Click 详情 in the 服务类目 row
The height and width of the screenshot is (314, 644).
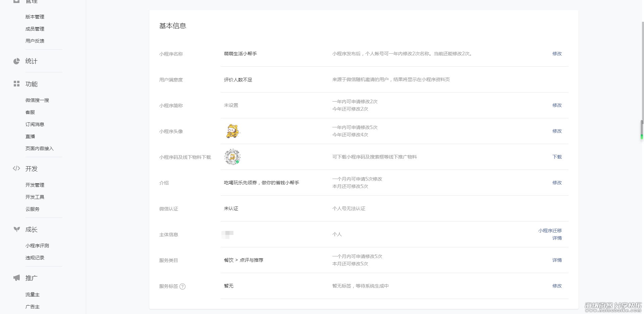point(557,260)
